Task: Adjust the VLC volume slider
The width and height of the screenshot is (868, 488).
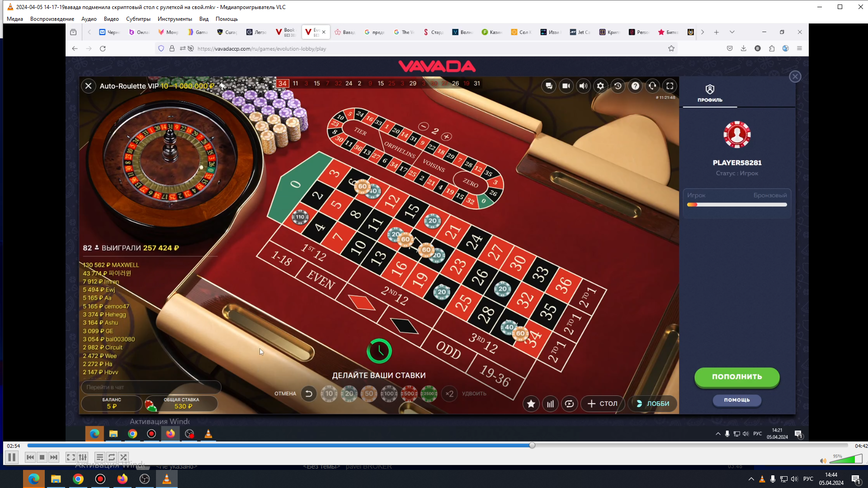Action: (x=846, y=459)
